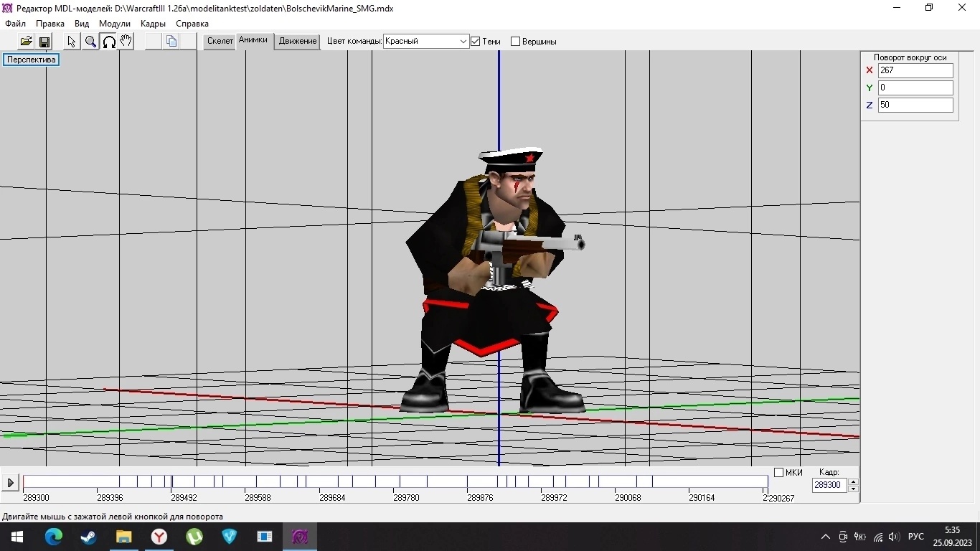Switch the РУС keyboard language indicator
This screenshot has width=980, height=551.
(916, 537)
